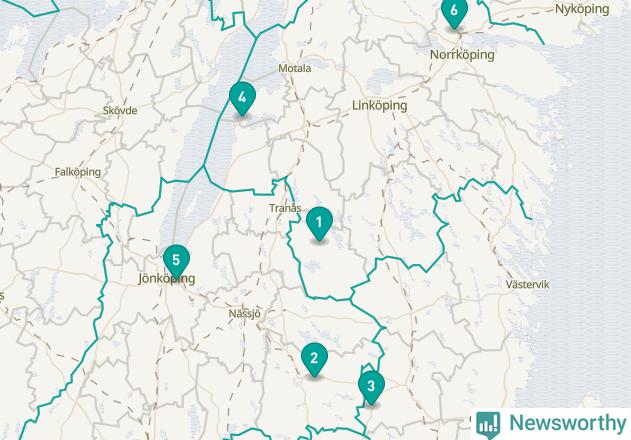Click the Norrköping city label
This screenshot has height=440, width=631.
coord(462,55)
